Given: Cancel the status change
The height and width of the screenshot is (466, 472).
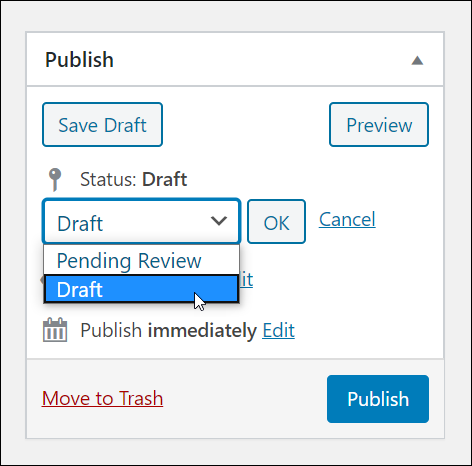Looking at the screenshot, I should pyautogui.click(x=347, y=219).
